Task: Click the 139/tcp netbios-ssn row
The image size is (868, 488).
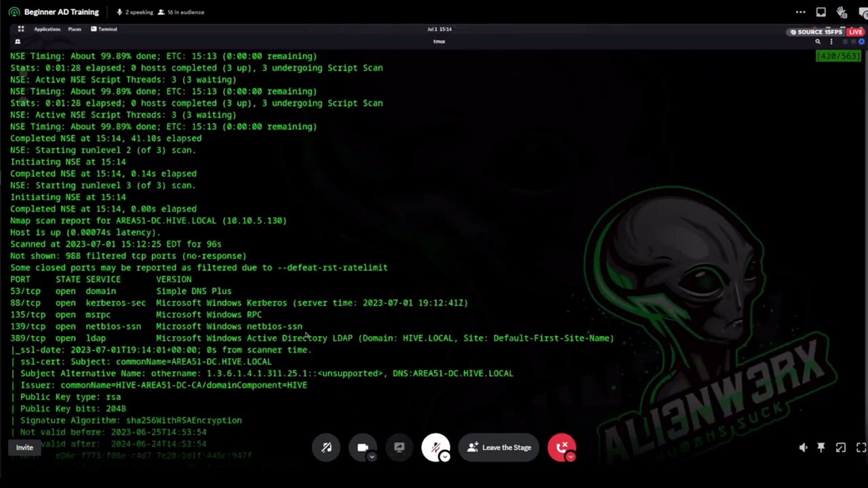Action: pyautogui.click(x=156, y=326)
